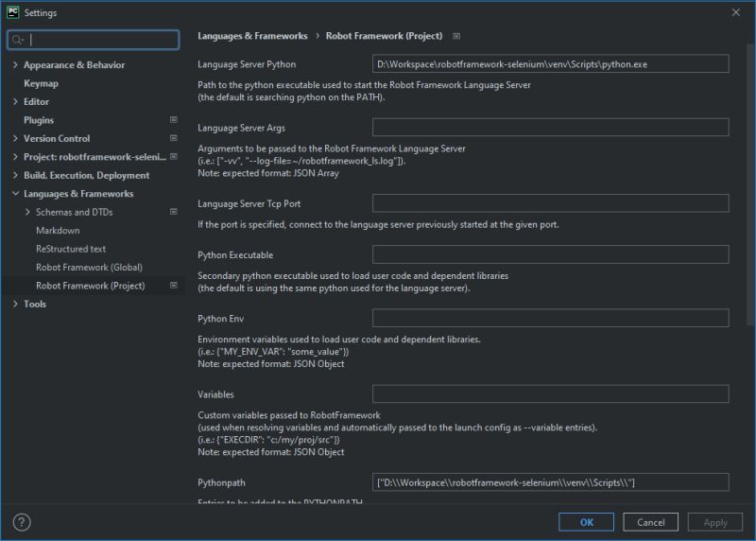
Task: Open Keymap settings page
Action: [41, 83]
